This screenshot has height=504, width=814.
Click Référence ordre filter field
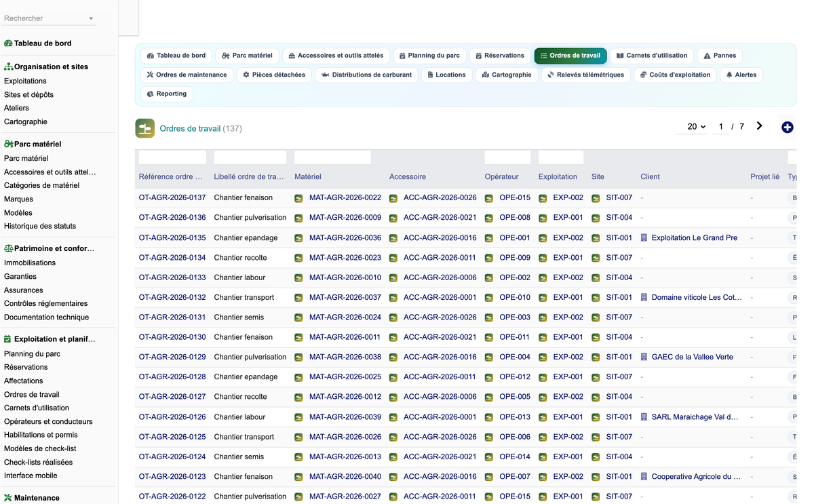[x=172, y=157]
